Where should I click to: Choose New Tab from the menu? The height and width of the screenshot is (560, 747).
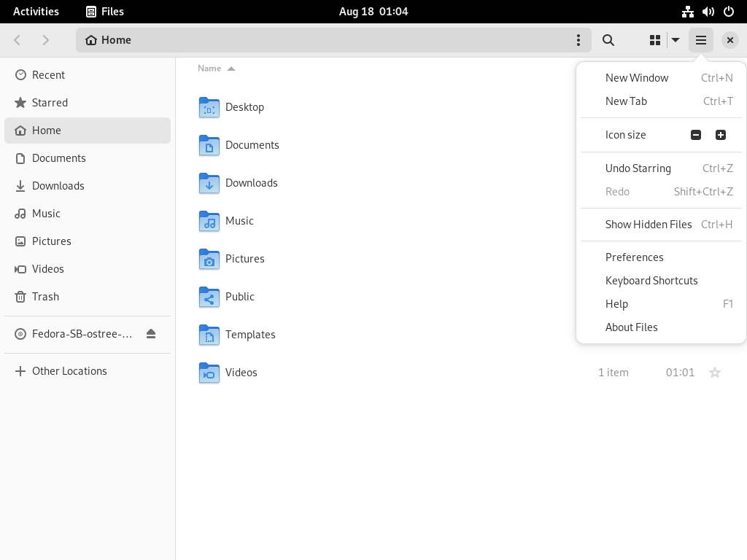point(661,101)
